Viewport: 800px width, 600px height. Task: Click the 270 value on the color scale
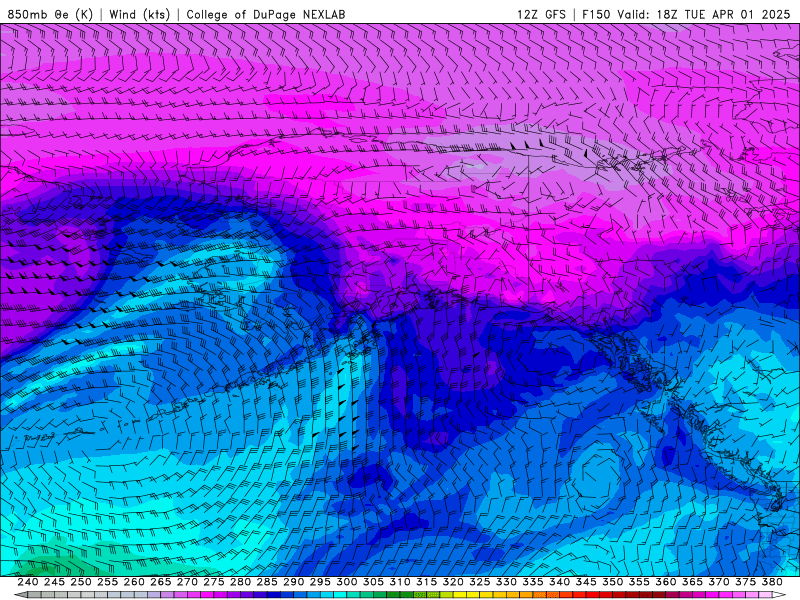(x=187, y=582)
